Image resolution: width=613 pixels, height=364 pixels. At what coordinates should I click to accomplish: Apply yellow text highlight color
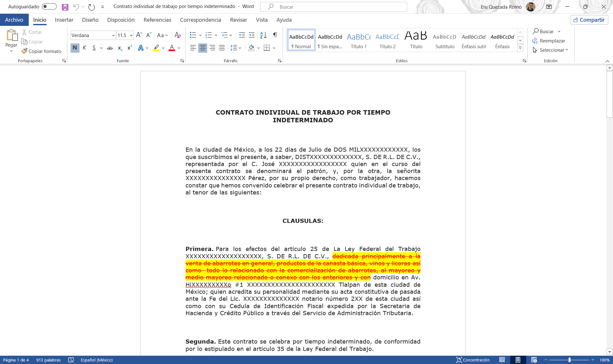click(156, 48)
